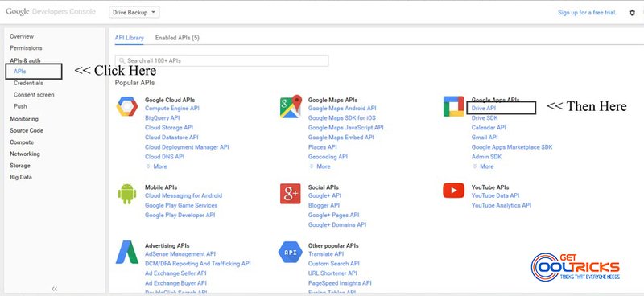Screen dimensions: 644x296
Task: Open the AdSense Management API link
Action: click(x=180, y=254)
